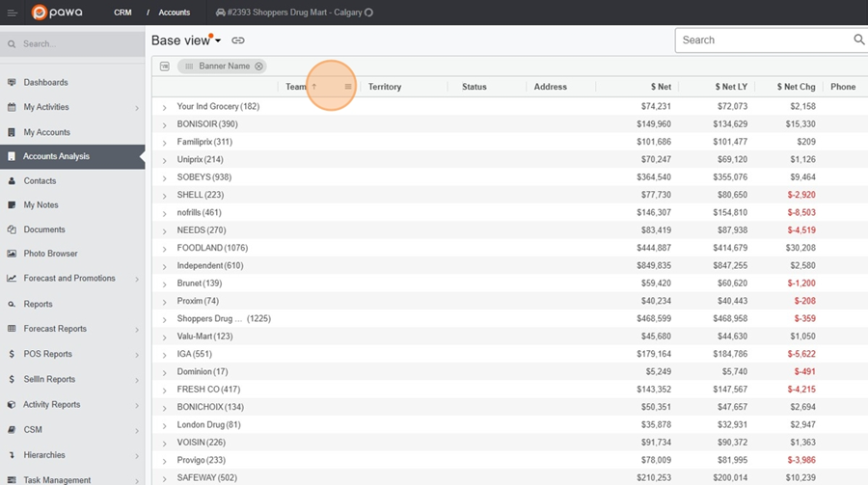The height and width of the screenshot is (485, 868).
Task: Sort by the Territory column header
Action: [385, 87]
